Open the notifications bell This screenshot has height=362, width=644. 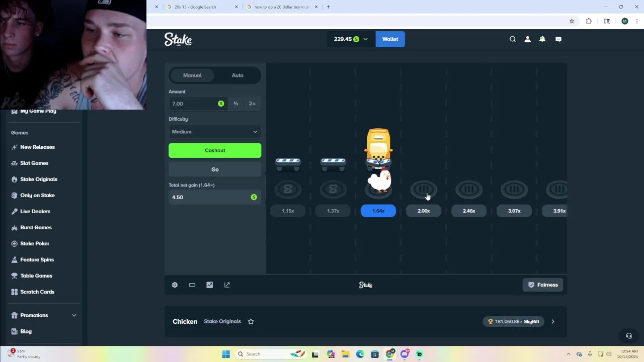[542, 39]
